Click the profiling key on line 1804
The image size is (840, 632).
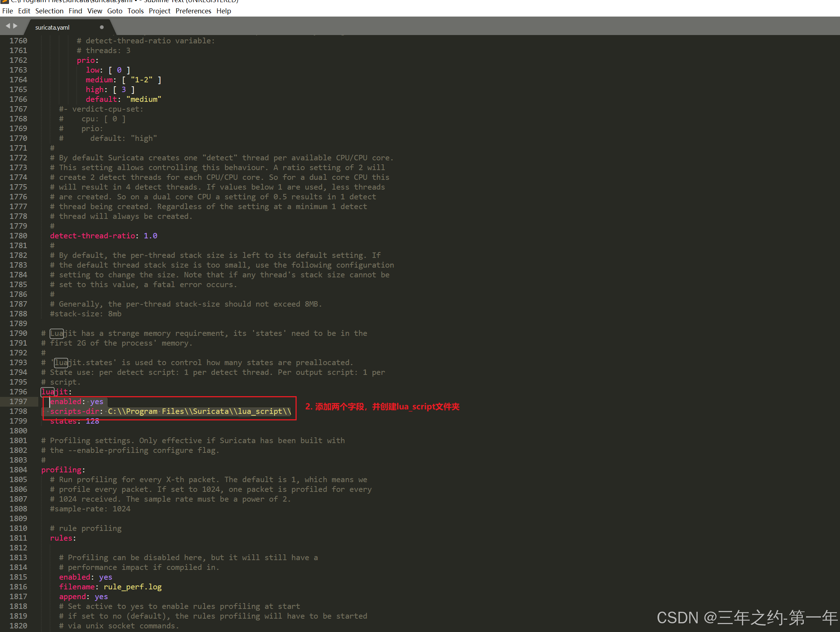pyautogui.click(x=61, y=470)
